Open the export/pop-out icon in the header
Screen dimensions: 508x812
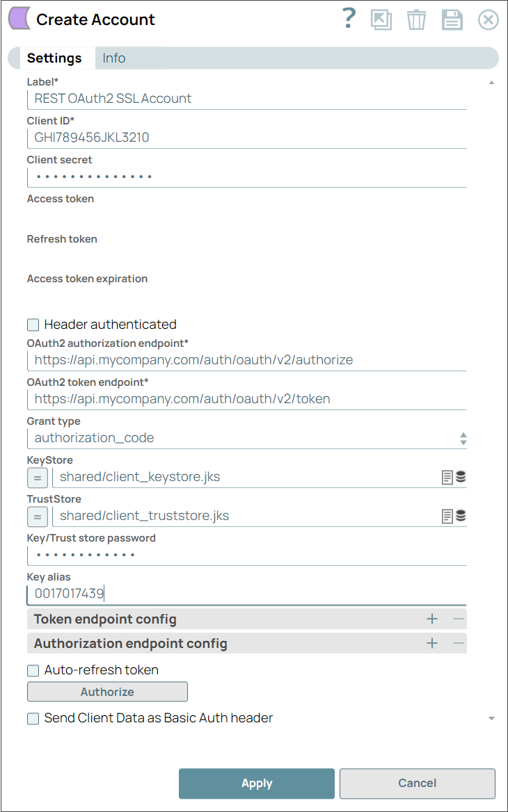(381, 19)
